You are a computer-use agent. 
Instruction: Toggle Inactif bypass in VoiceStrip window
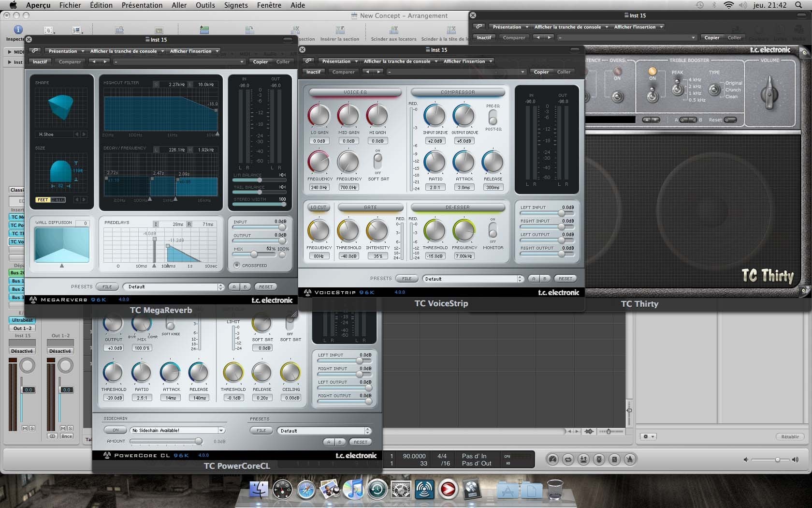(x=313, y=72)
